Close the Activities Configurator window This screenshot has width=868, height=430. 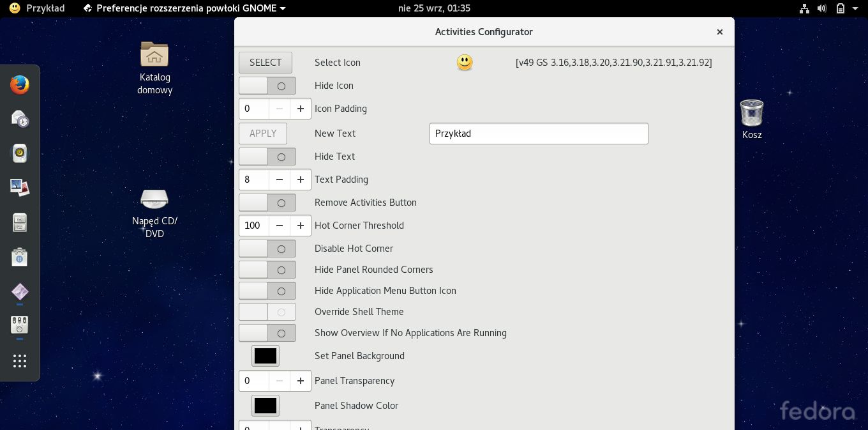point(720,32)
